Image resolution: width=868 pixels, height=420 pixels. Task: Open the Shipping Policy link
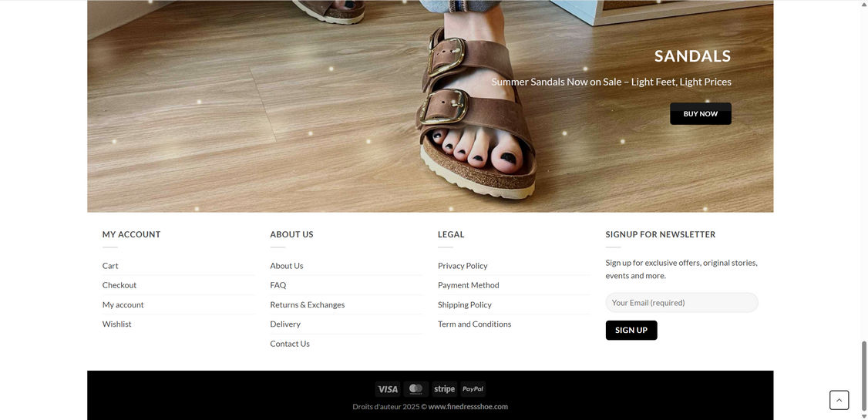point(464,305)
